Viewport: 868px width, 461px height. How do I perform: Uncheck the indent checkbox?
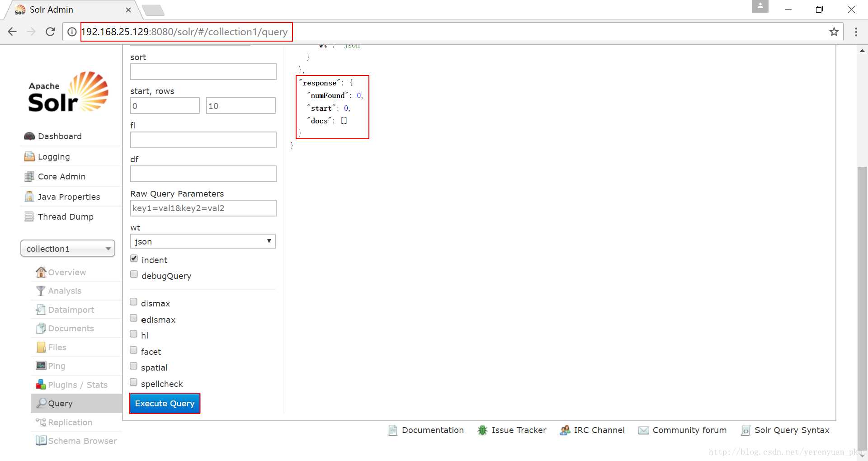pos(134,259)
